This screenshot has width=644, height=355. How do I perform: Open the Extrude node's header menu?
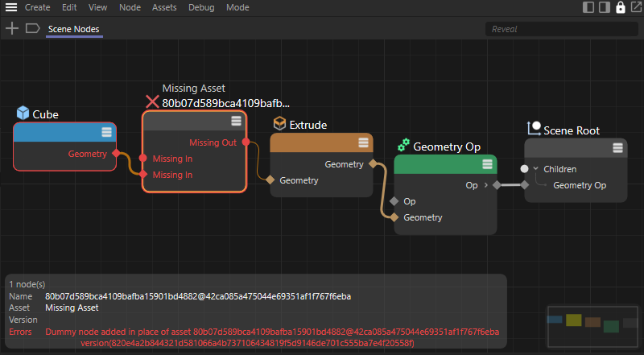[x=363, y=142]
